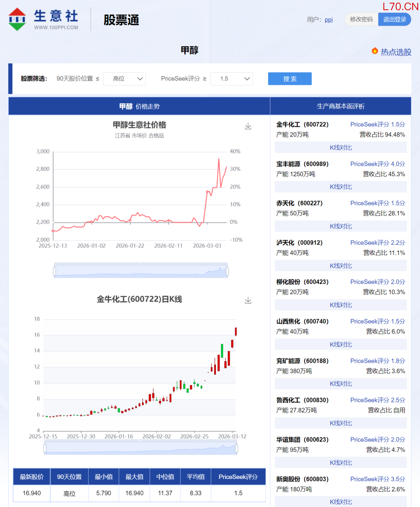Grab the right handle of K-line chart zoom slider
The image size is (420, 507).
(x=236, y=449)
